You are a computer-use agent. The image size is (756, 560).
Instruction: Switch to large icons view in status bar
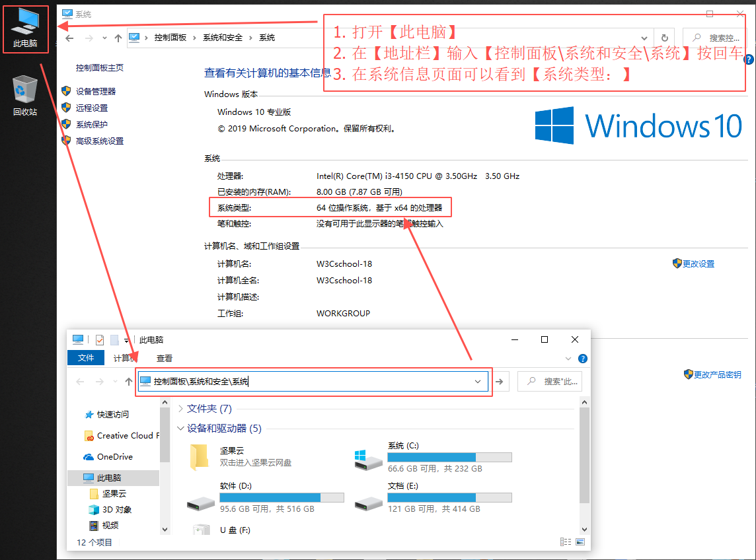coord(580,542)
